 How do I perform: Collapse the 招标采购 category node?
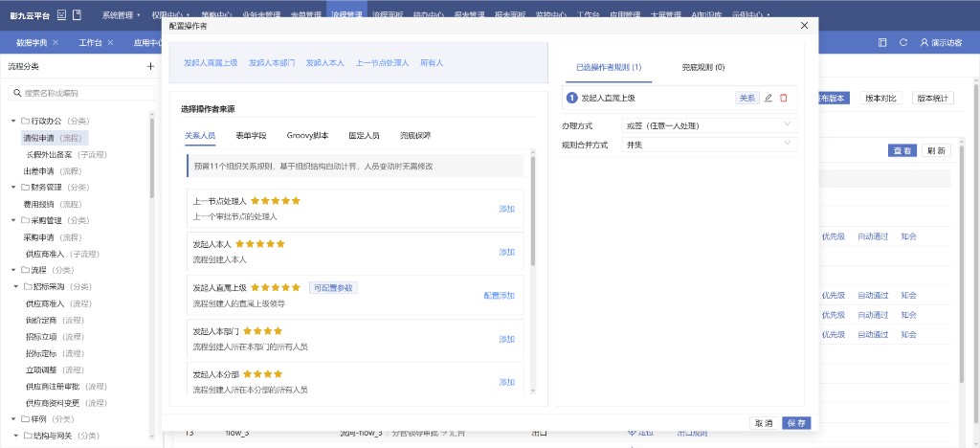(x=16, y=287)
